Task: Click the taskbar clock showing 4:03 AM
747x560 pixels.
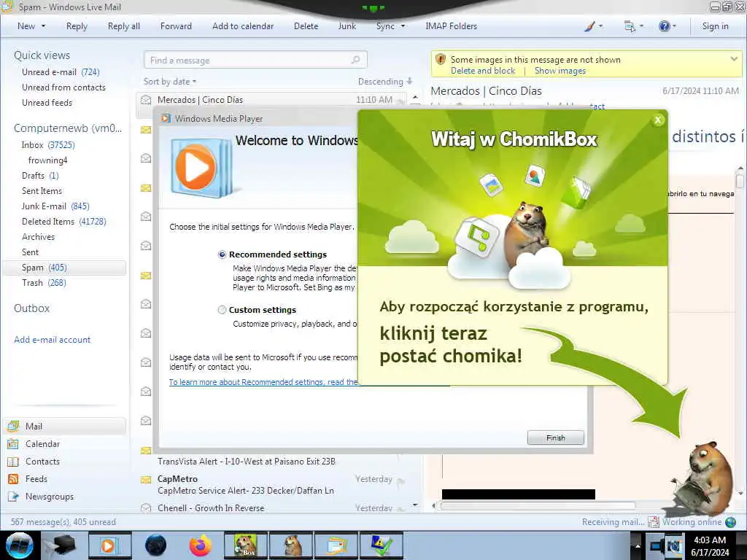Action: [710, 545]
